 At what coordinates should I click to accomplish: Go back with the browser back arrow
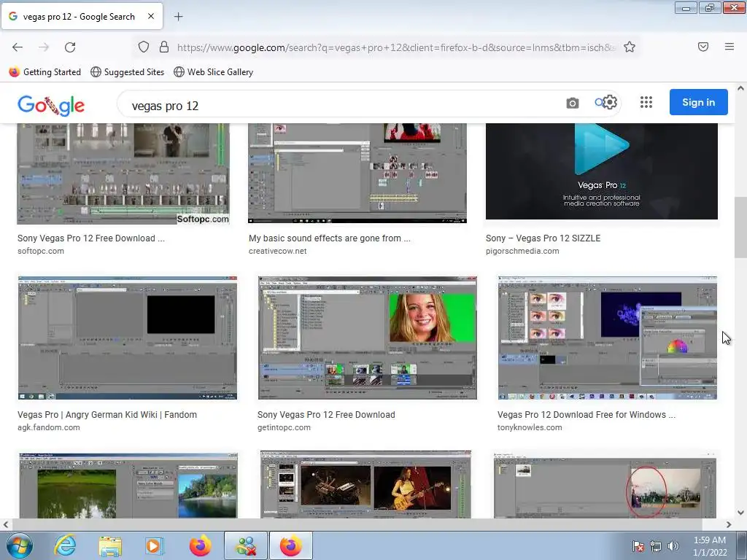[18, 47]
